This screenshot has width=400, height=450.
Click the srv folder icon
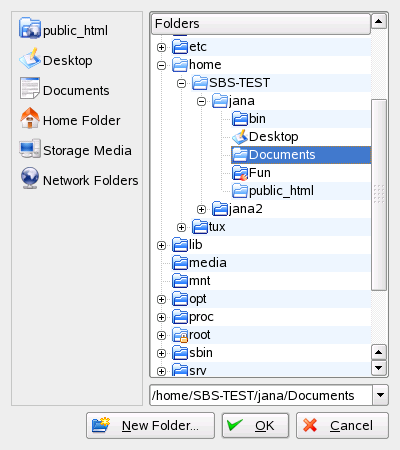180,370
